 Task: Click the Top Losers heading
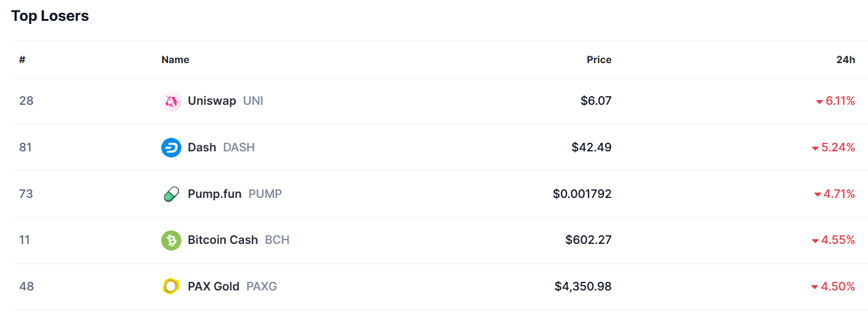[x=50, y=17]
